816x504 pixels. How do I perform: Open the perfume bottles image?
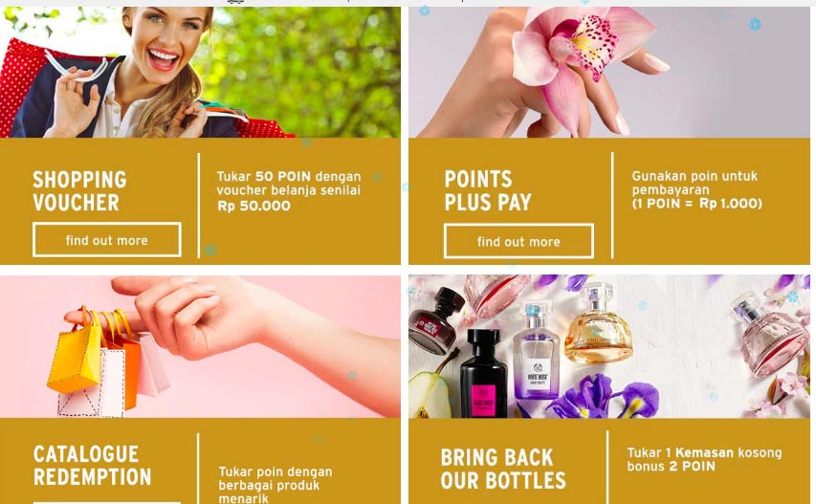(x=608, y=346)
